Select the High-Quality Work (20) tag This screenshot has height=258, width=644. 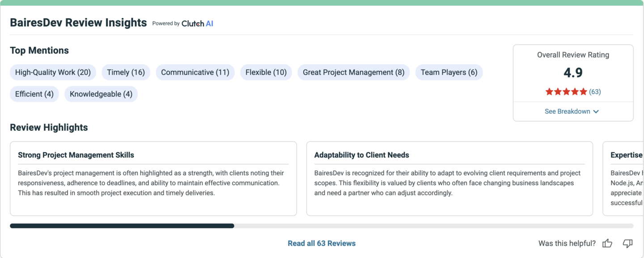point(53,72)
